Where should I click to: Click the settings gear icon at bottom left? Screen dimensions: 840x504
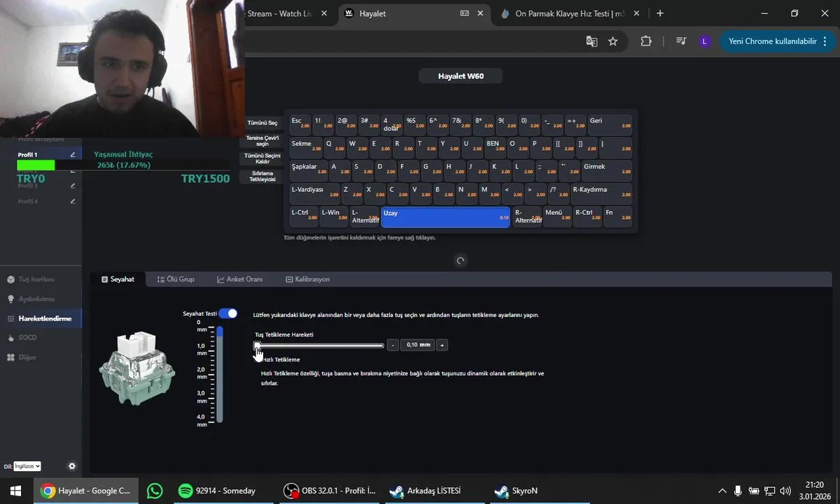coord(71,466)
